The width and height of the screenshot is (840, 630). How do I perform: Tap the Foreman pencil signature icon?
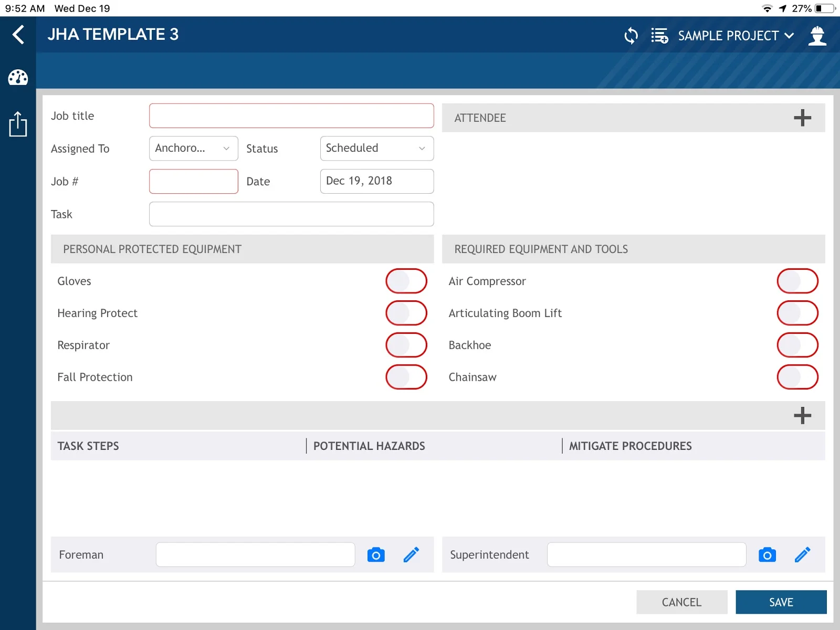point(412,554)
